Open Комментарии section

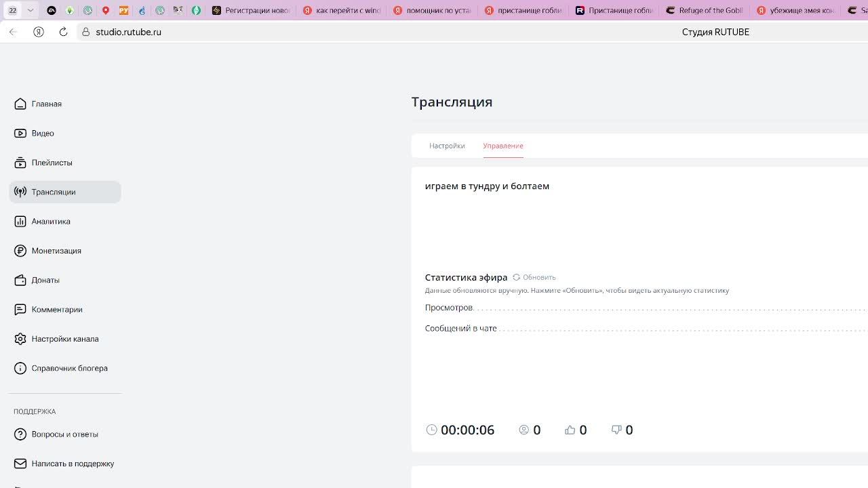tap(57, 309)
